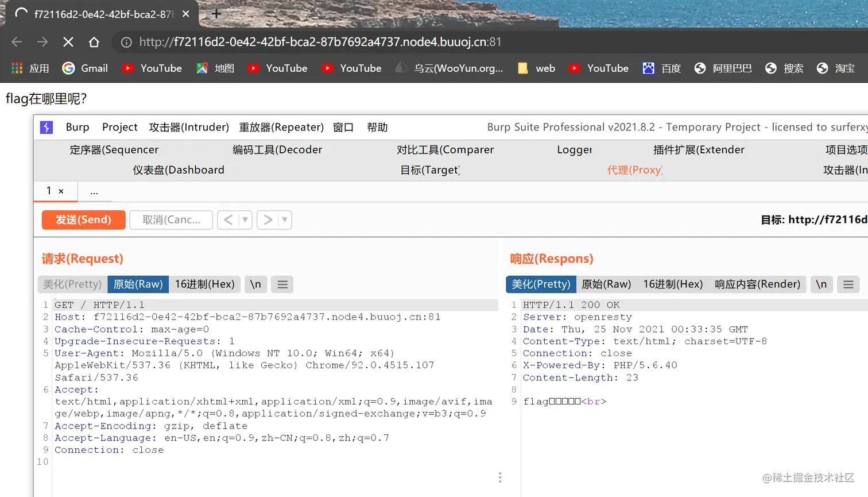Click the X-Powered-By response header

coord(600,365)
